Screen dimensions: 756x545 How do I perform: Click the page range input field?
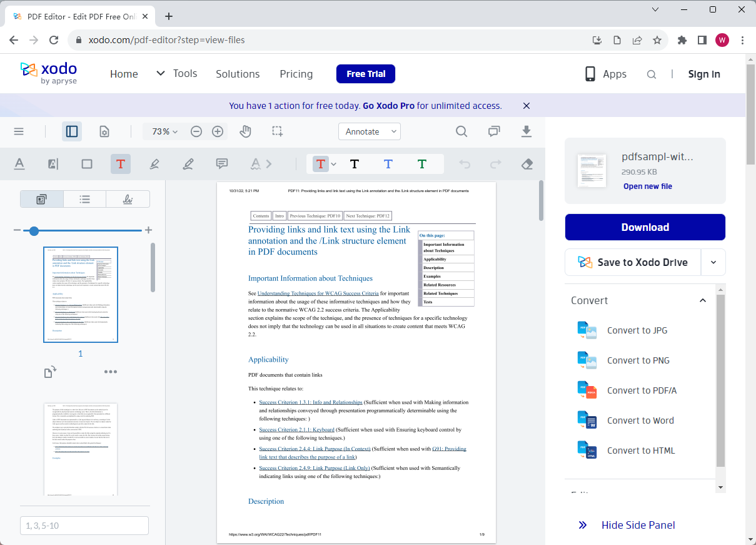[84, 526]
